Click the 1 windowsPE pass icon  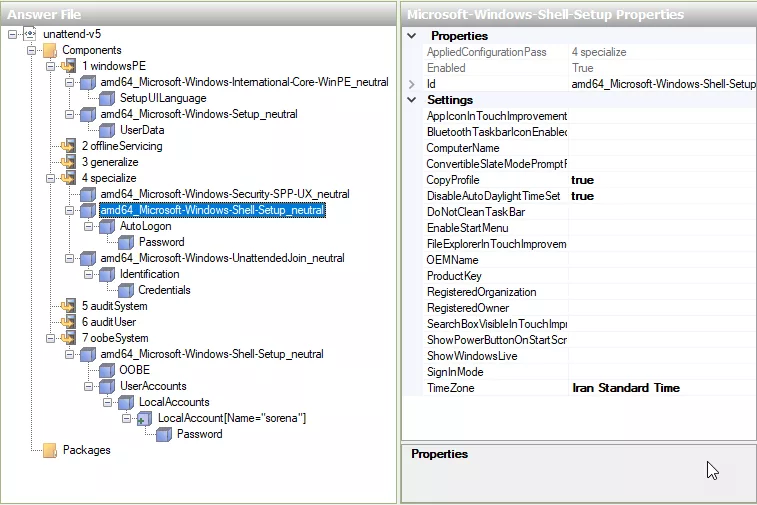tap(69, 66)
